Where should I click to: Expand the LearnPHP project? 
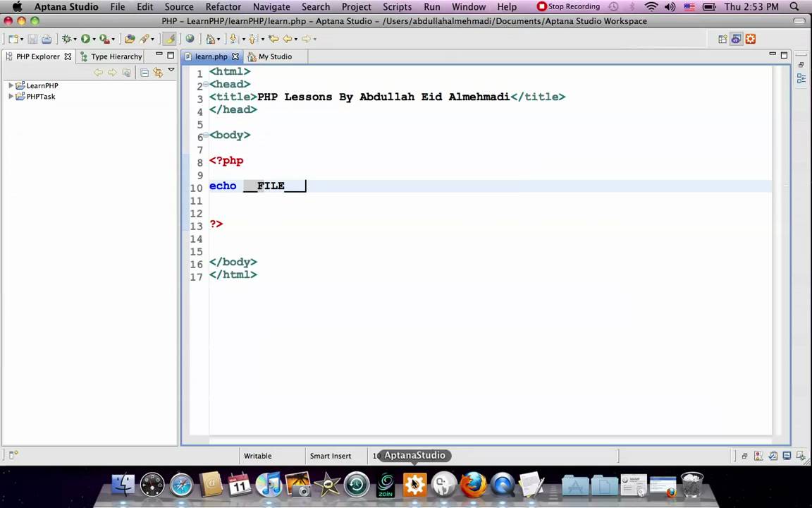tap(11, 85)
